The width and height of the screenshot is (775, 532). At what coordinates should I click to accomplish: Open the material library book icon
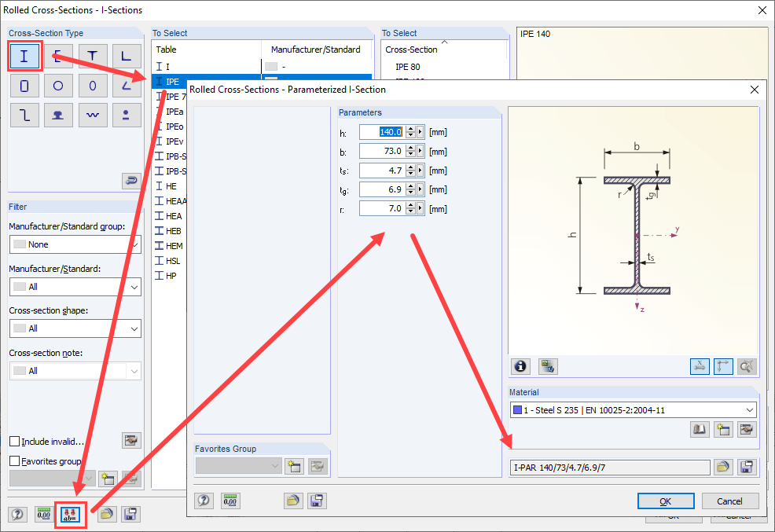pyautogui.click(x=700, y=429)
